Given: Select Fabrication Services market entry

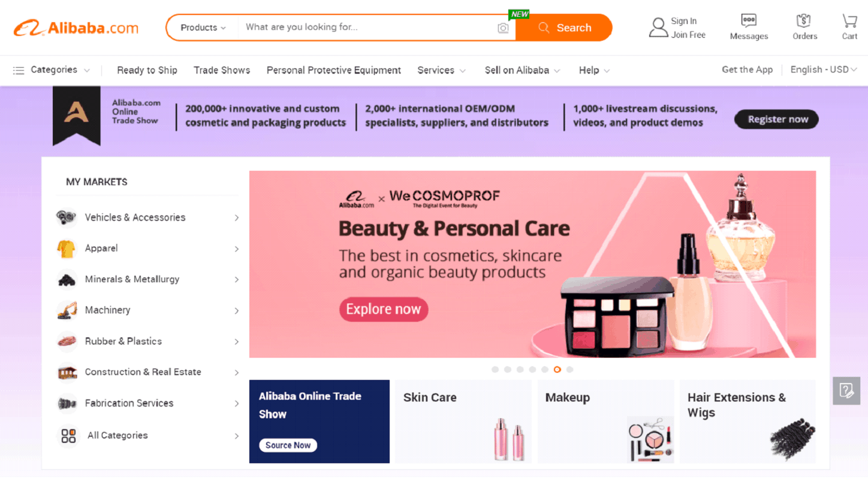Looking at the screenshot, I should tap(147, 403).
